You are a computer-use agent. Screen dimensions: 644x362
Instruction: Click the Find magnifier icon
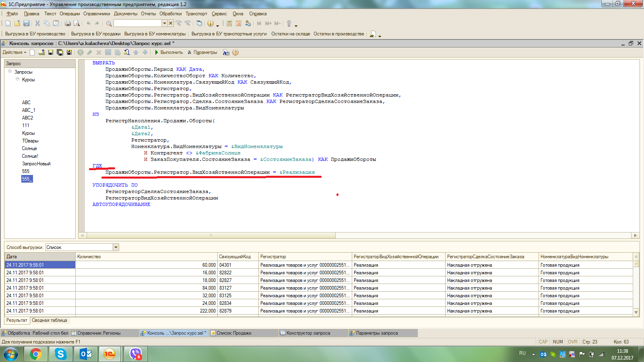109,23
